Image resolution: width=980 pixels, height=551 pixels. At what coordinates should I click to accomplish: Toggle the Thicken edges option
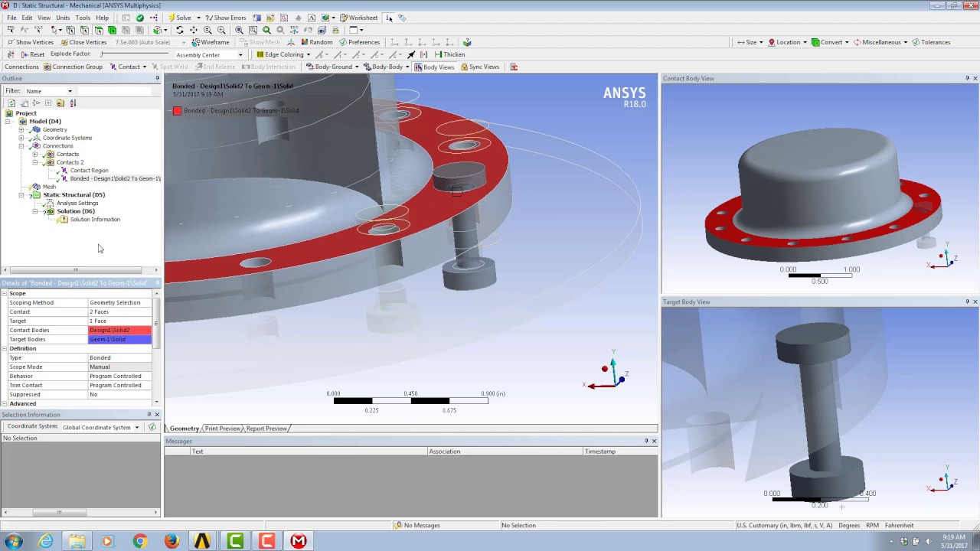(449, 54)
